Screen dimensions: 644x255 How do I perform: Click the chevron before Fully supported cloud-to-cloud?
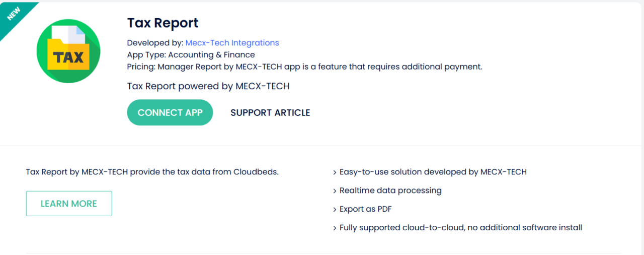click(x=335, y=228)
